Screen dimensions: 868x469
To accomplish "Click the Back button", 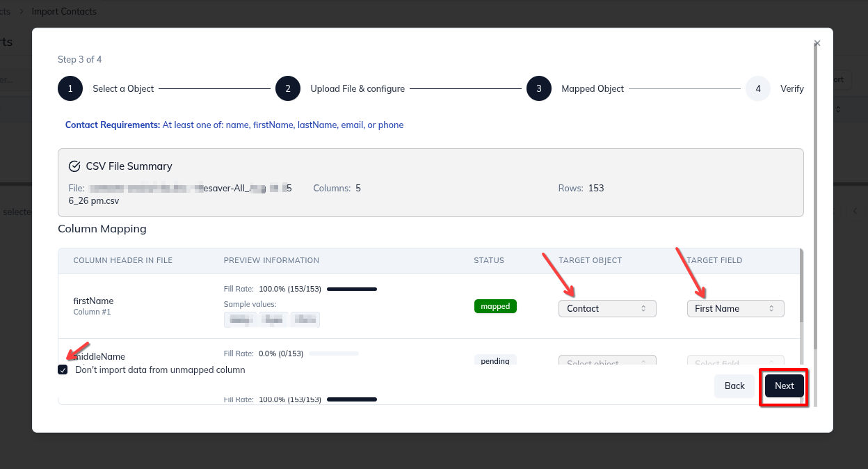I will coord(734,385).
